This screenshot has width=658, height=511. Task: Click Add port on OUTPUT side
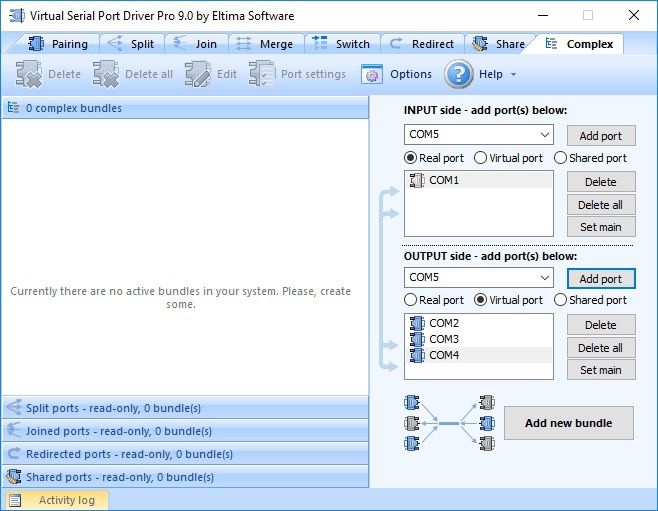click(x=601, y=279)
